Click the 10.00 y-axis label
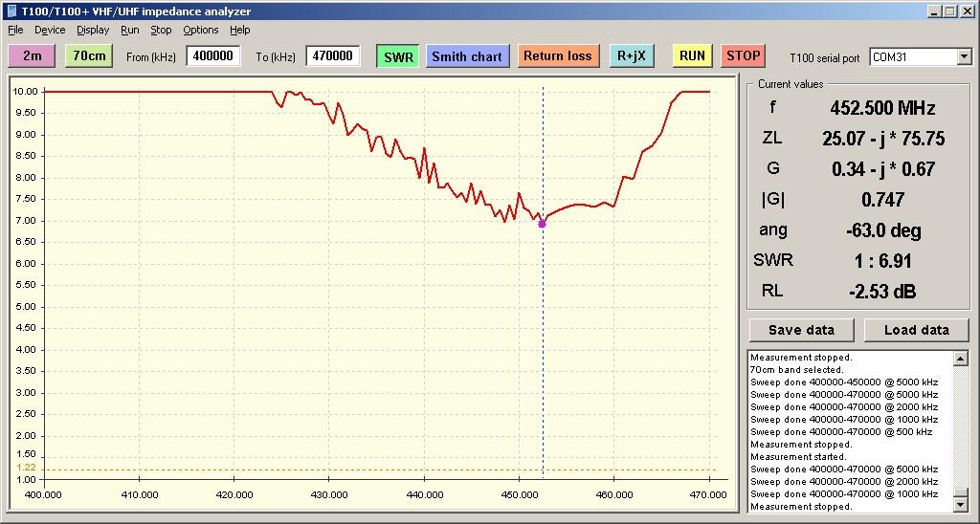980x524 pixels. pyautogui.click(x=25, y=91)
